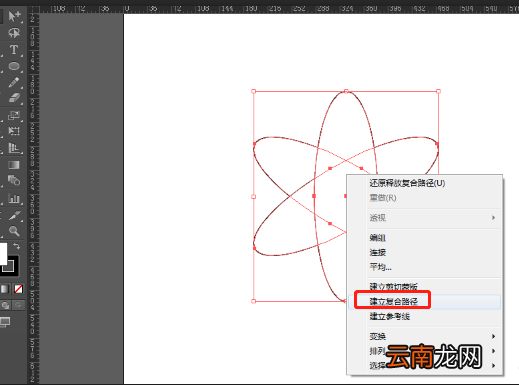Click the greyed-out 重做(R) menu entry
The width and height of the screenshot is (519, 385).
coord(383,198)
